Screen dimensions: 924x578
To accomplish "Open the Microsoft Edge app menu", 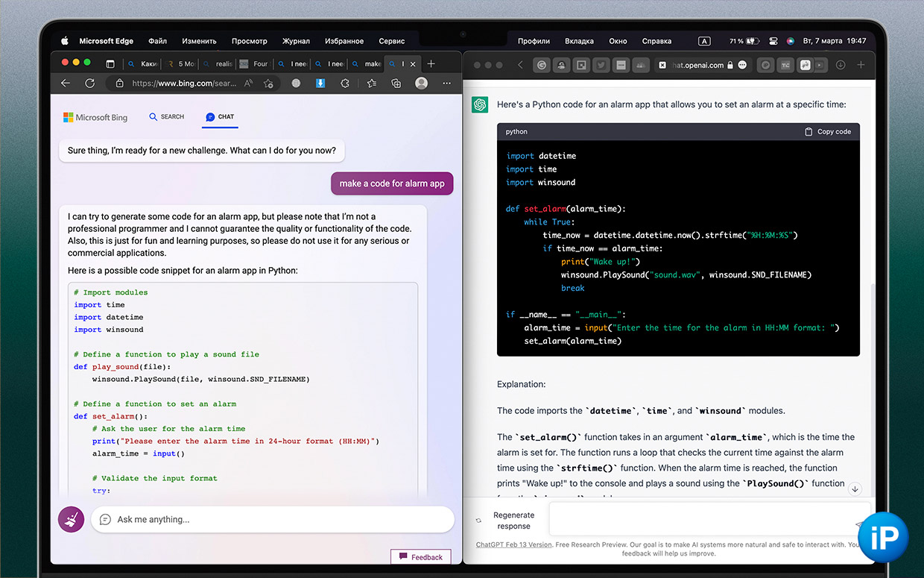I will 107,41.
